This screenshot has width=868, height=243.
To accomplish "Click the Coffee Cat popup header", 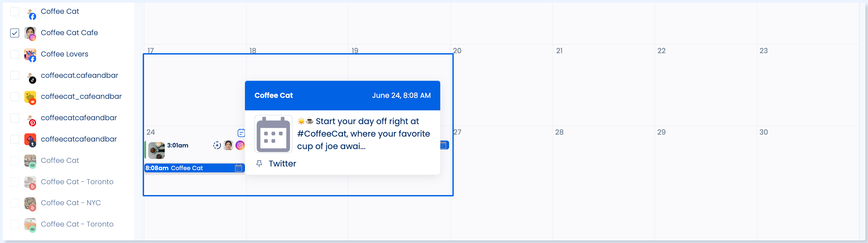I will (x=342, y=96).
